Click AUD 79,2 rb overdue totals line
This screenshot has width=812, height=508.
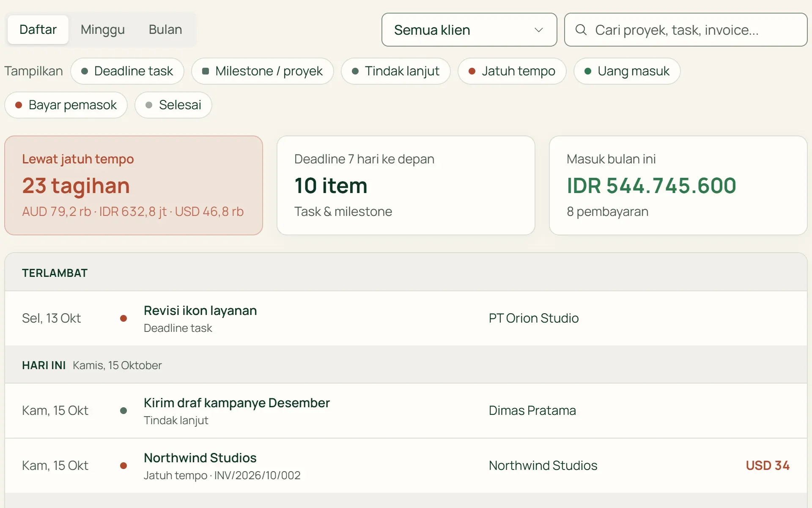133,212
